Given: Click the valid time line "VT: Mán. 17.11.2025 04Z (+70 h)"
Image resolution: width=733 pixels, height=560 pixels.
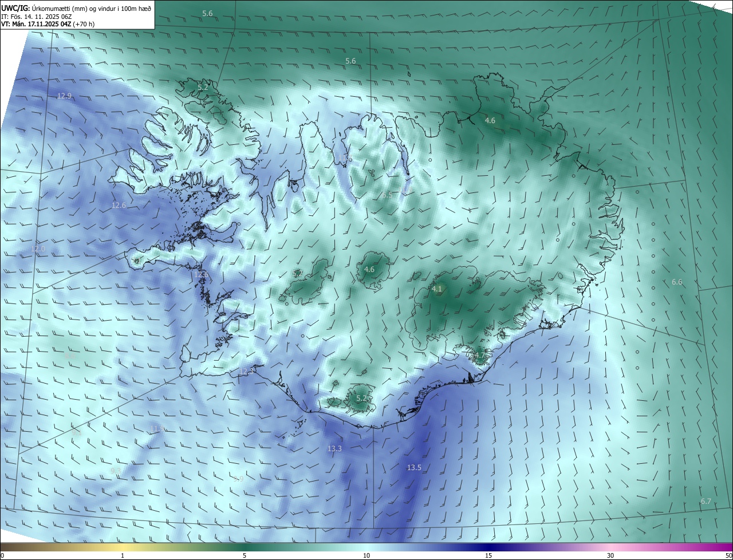Looking at the screenshot, I should [48, 24].
